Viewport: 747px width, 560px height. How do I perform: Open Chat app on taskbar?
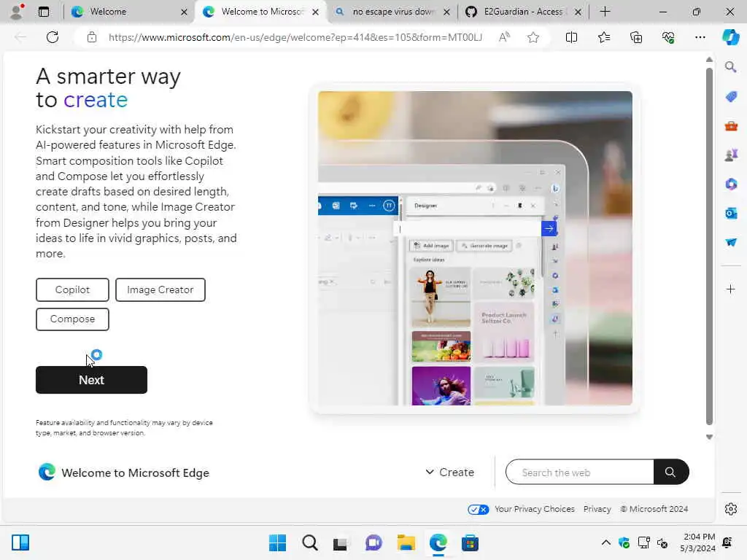[x=373, y=542]
